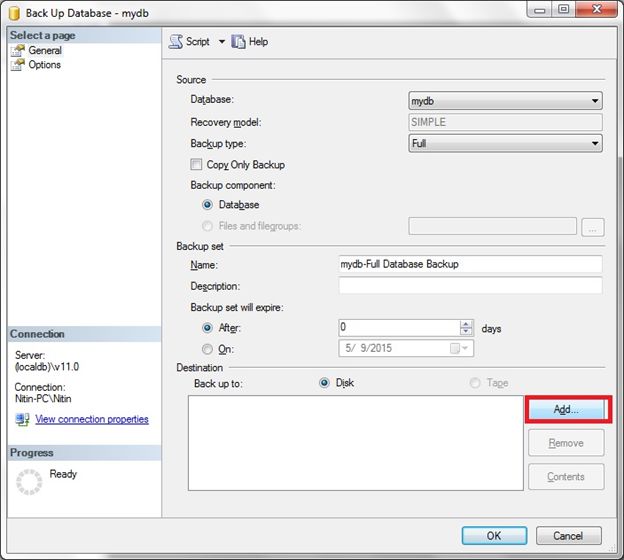Click the backup set Name field

[x=470, y=264]
